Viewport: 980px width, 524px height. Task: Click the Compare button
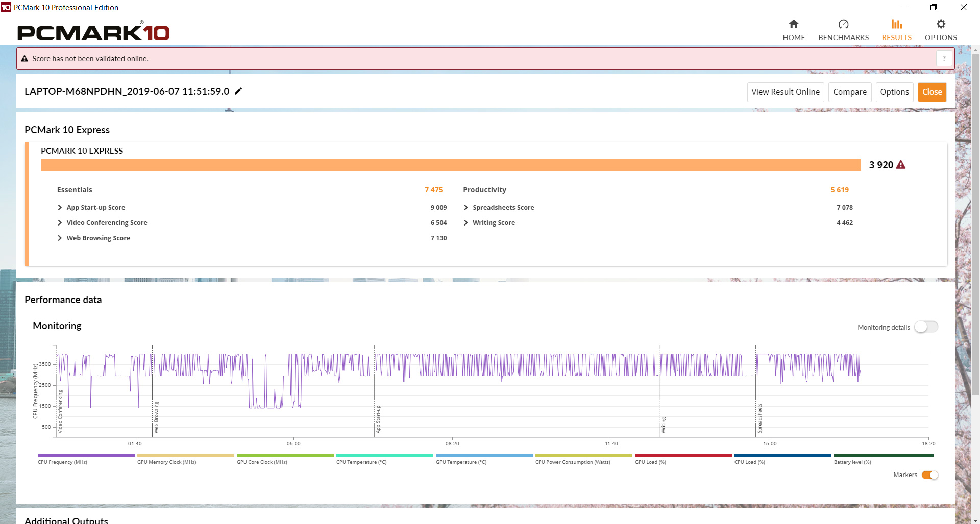pyautogui.click(x=849, y=92)
